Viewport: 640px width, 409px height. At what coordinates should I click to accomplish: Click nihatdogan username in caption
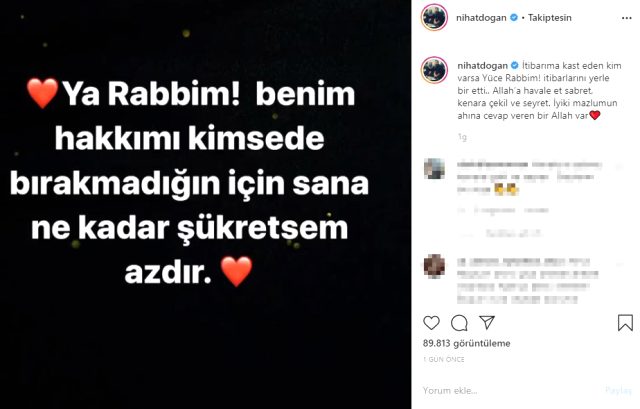482,65
